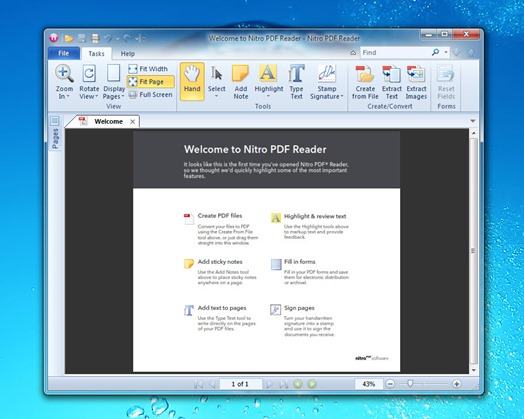
Task: Select the Hand tool
Action: (x=192, y=81)
